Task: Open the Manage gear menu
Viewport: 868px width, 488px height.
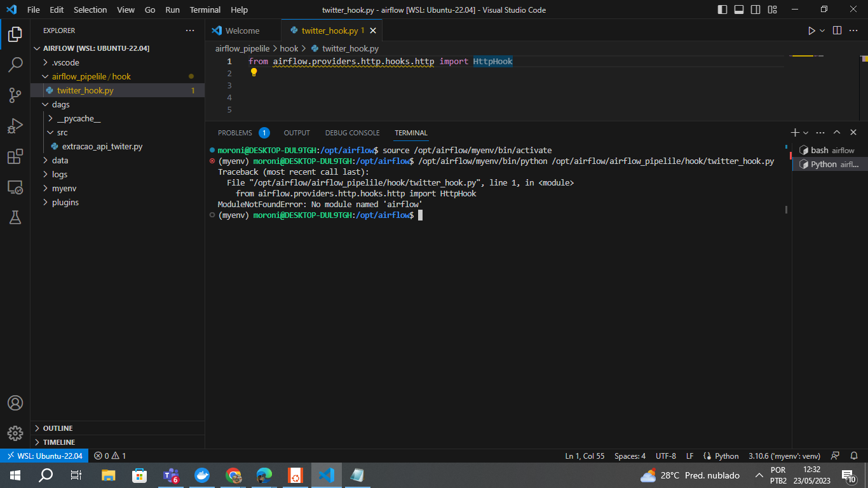Action: 15,433
